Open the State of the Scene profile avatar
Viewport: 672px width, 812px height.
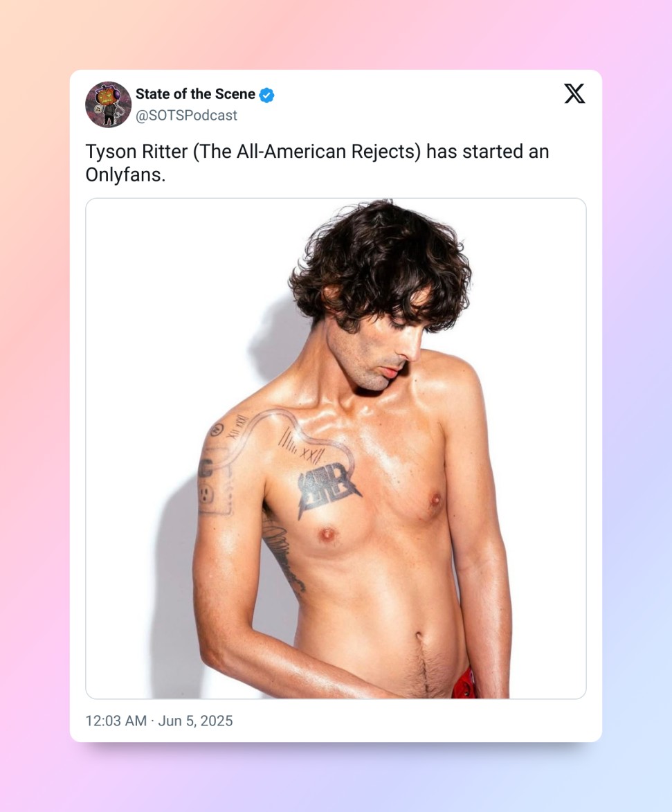tap(108, 105)
